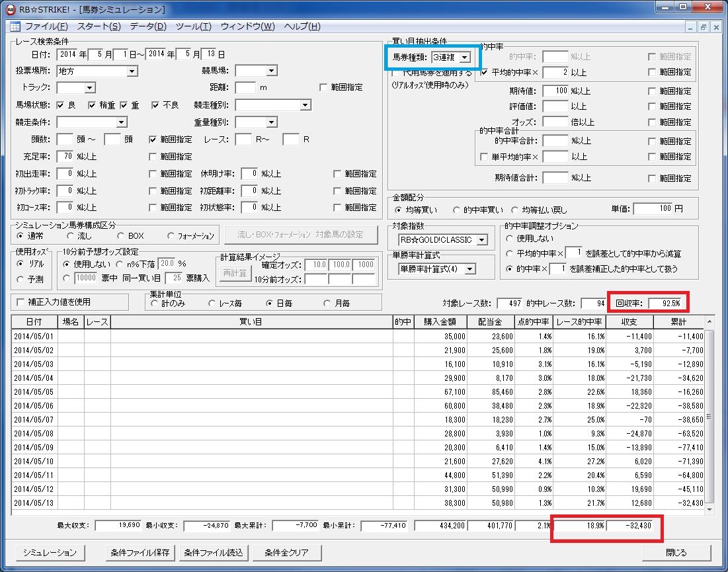The height and width of the screenshot is (572, 728).
Task: Click the 2014/05/05 row date cell
Action: [34, 392]
